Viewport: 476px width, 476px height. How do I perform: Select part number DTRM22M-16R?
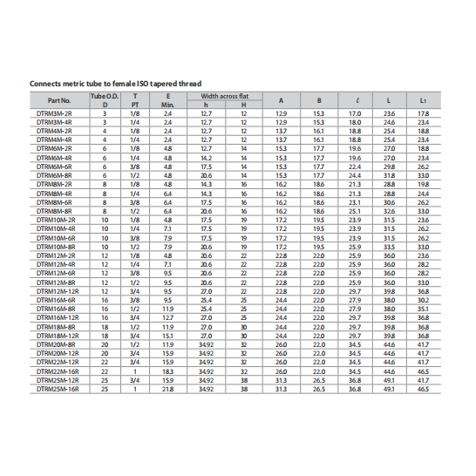pos(58,372)
